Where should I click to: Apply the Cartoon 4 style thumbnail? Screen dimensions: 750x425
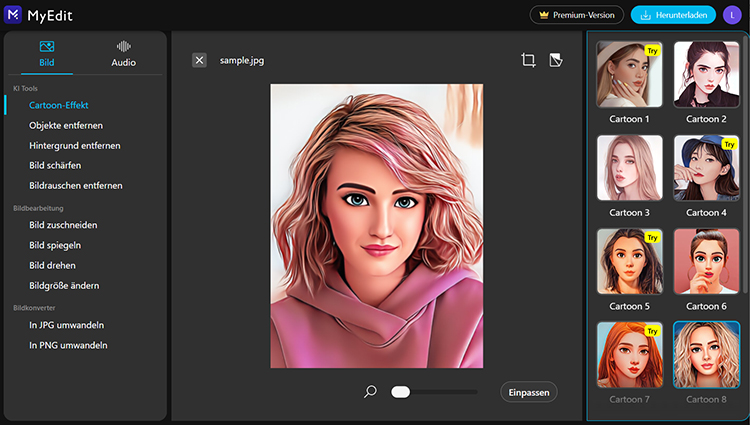706,168
